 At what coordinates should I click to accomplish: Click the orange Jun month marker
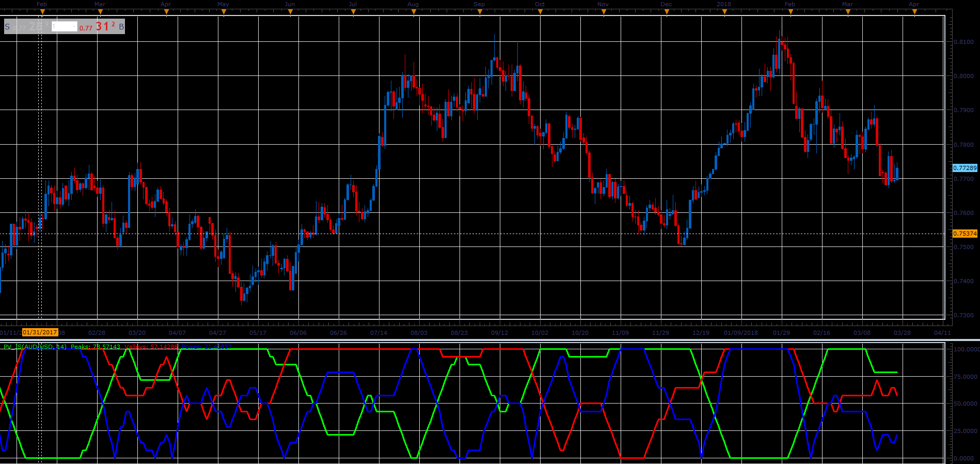coord(290,12)
